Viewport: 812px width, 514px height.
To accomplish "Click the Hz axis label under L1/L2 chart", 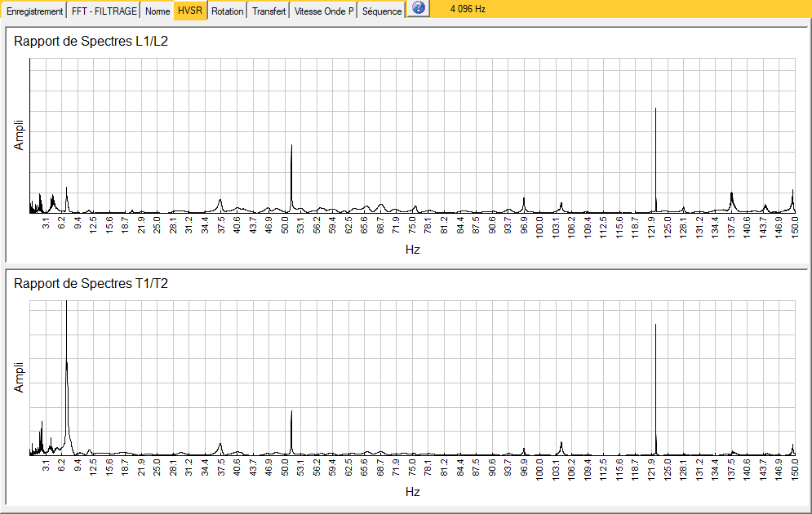I will 413,250.
